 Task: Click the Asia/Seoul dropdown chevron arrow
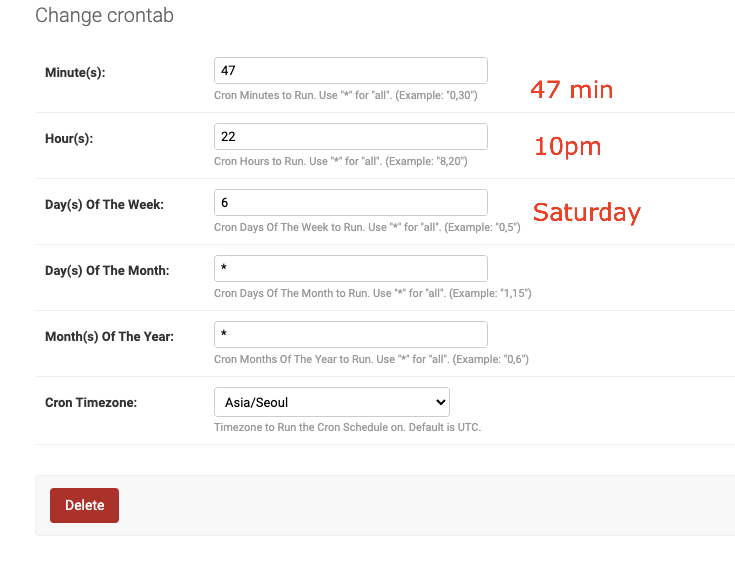click(440, 402)
